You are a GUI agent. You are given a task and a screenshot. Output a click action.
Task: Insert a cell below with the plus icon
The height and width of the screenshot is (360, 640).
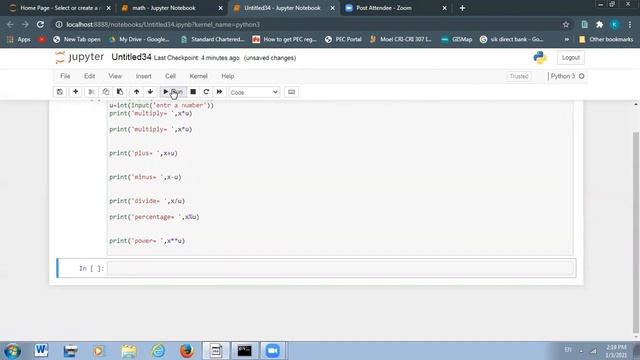pyautogui.click(x=76, y=92)
